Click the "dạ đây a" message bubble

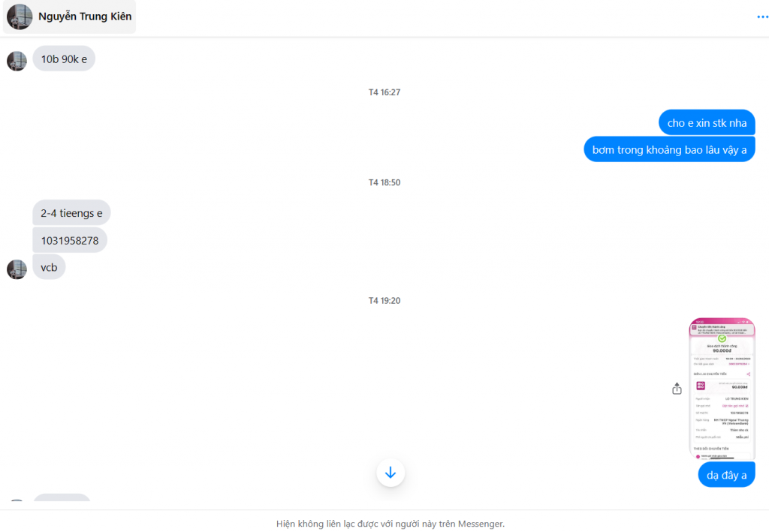(x=726, y=475)
